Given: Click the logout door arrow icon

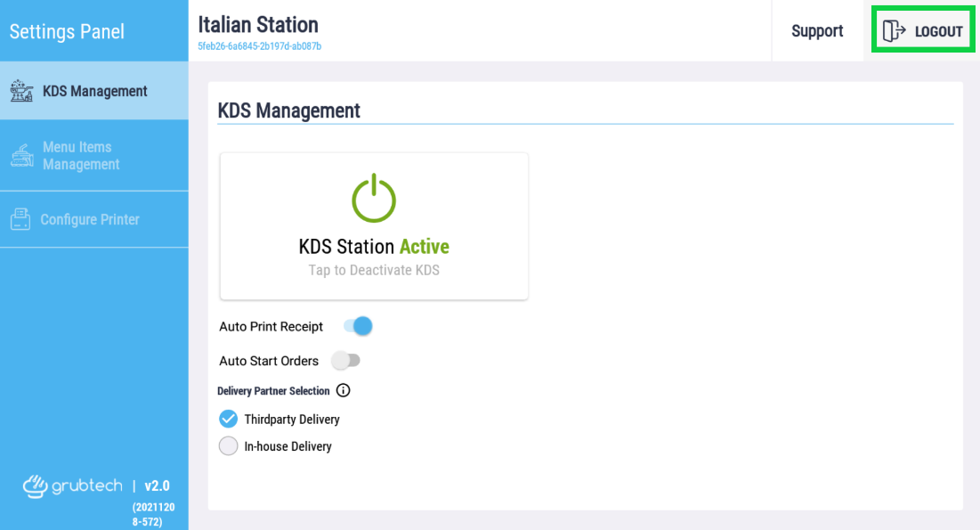Looking at the screenshot, I should [894, 30].
